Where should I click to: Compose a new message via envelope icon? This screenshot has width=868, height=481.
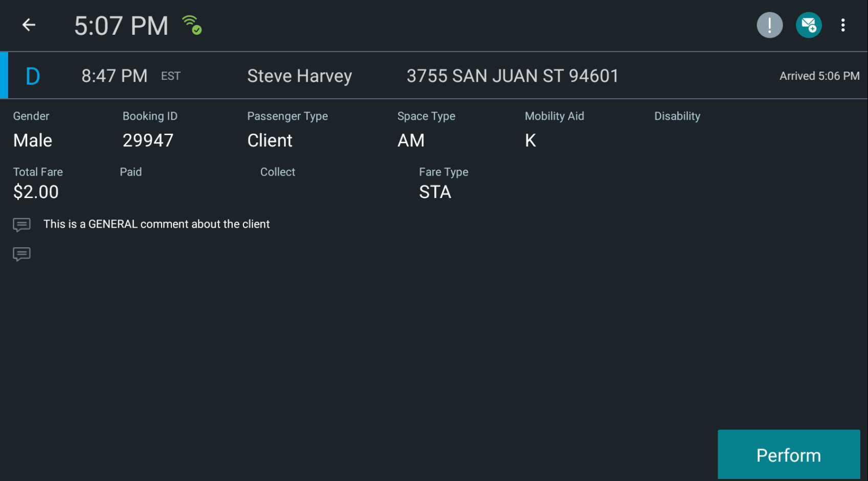click(x=809, y=25)
